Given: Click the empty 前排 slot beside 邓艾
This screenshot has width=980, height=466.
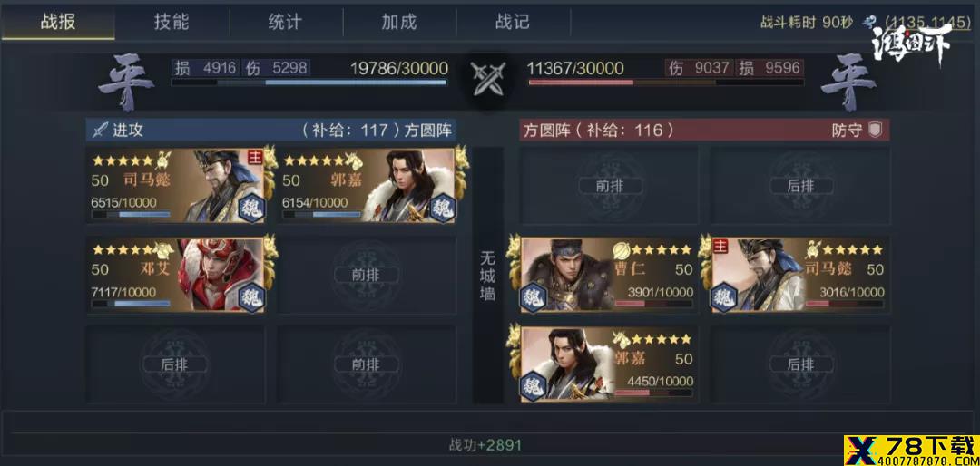Looking at the screenshot, I should [x=366, y=275].
